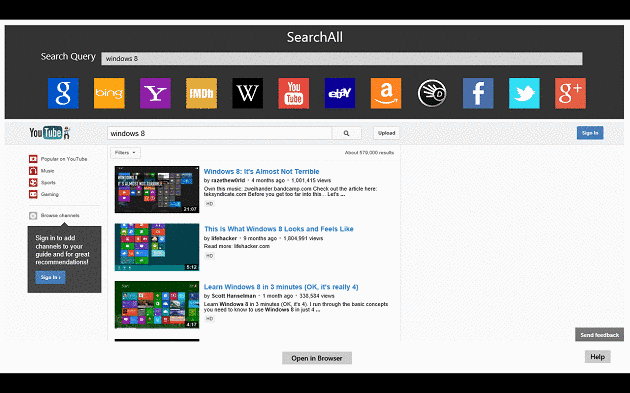Select the Google search engine icon
This screenshot has height=393, width=630.
pos(63,93)
